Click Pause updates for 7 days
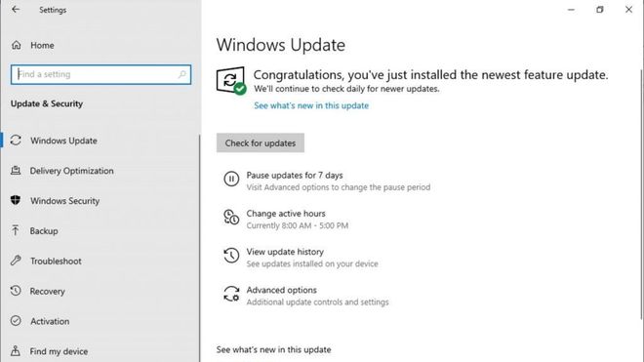The width and height of the screenshot is (644, 362). click(295, 176)
